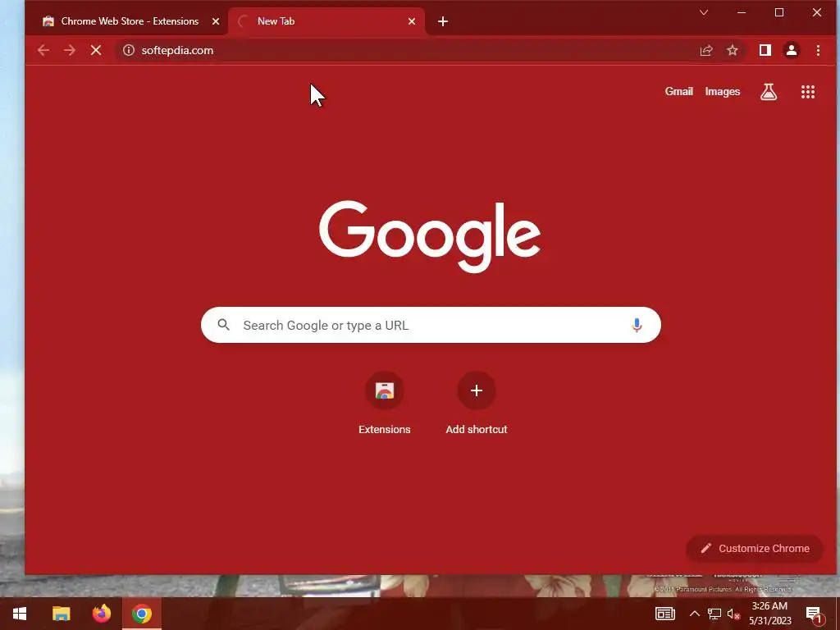Click Customize Chrome button
Screen dimensions: 840x630
755,548
